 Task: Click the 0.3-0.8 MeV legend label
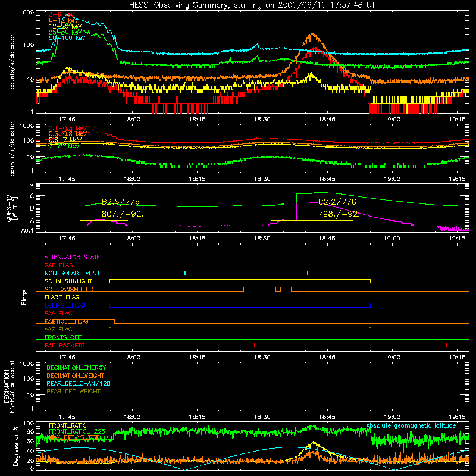(x=68, y=134)
